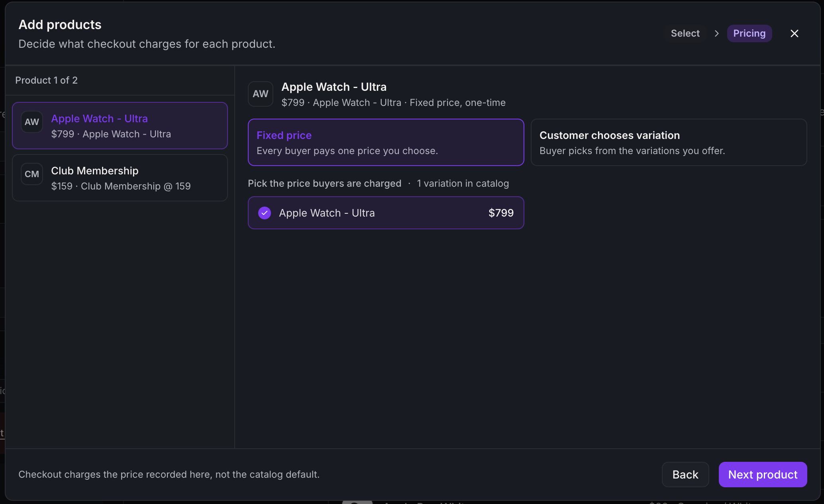The image size is (824, 504).
Task: Click the AW avatar in detail header
Action: 261,94
